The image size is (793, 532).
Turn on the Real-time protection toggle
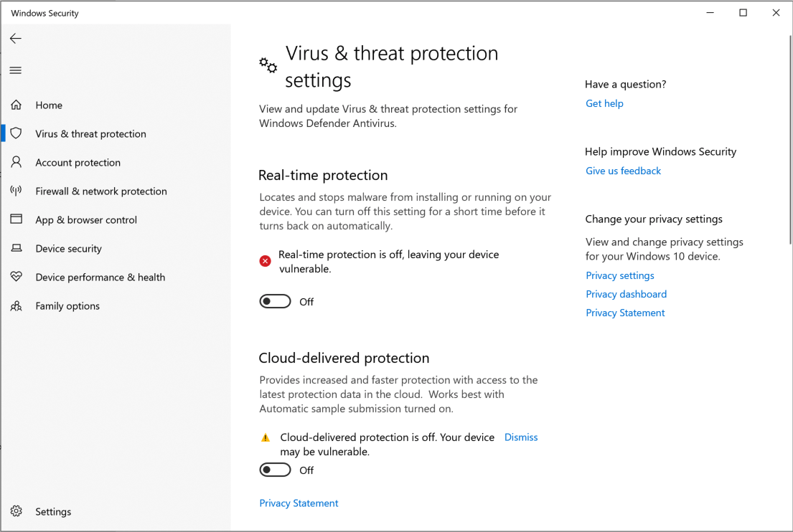(276, 302)
